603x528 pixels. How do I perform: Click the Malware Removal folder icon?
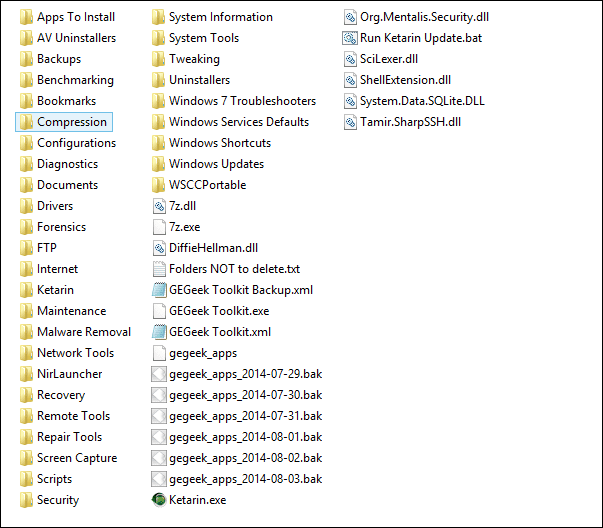26,332
